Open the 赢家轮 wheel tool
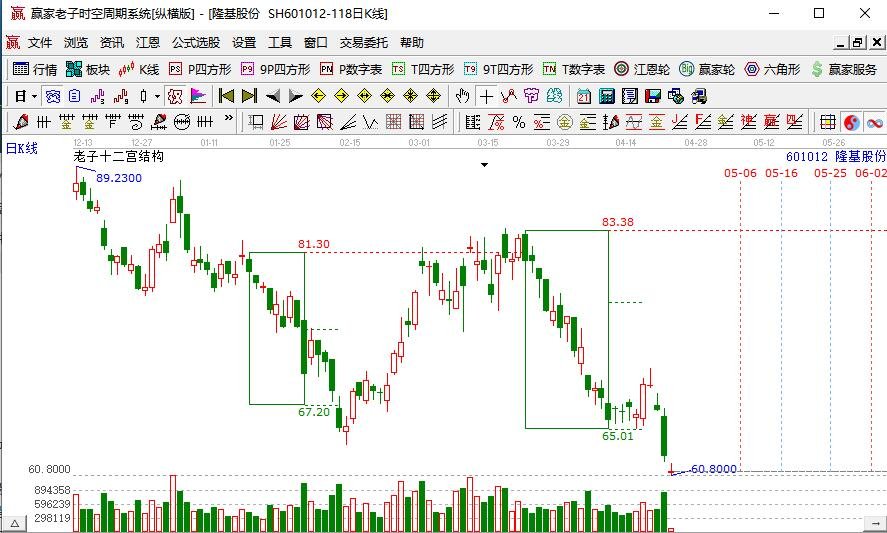Image resolution: width=887 pixels, height=533 pixels. pyautogui.click(x=707, y=69)
